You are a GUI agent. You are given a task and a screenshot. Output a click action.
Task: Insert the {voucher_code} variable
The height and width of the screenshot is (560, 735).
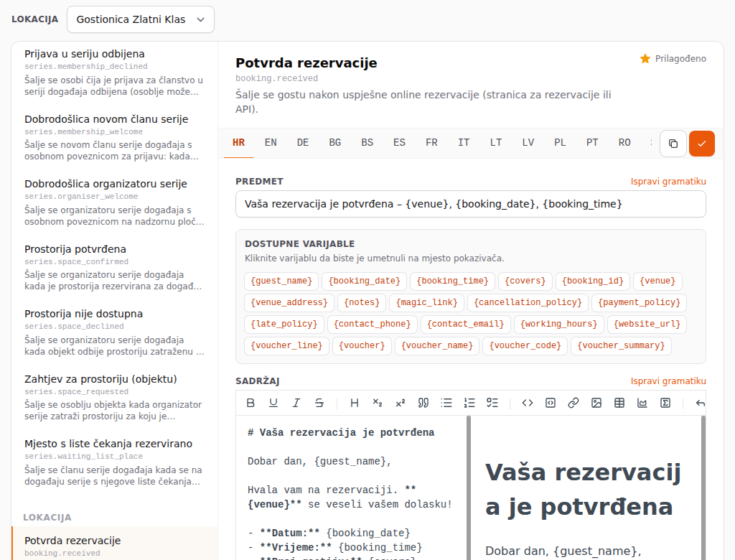click(x=525, y=345)
